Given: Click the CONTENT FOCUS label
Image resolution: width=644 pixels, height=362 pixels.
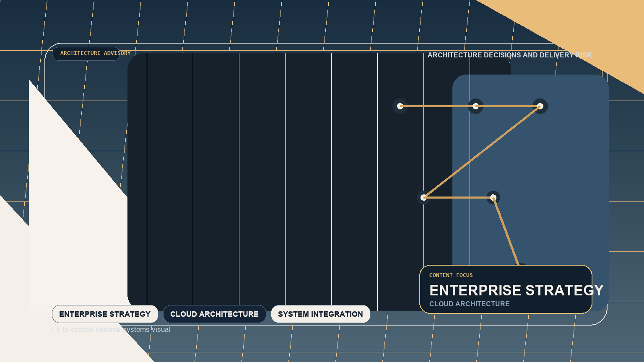Looking at the screenshot, I should click(x=451, y=275).
